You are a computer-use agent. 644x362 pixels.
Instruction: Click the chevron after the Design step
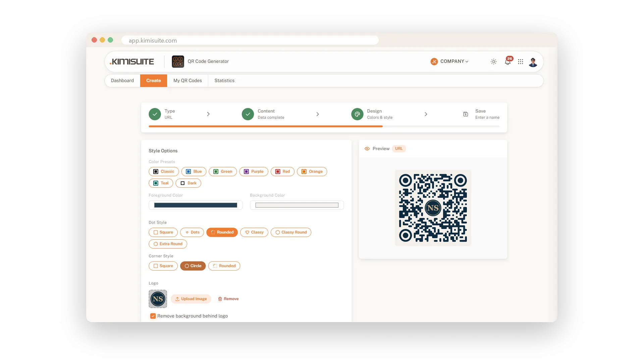(426, 114)
